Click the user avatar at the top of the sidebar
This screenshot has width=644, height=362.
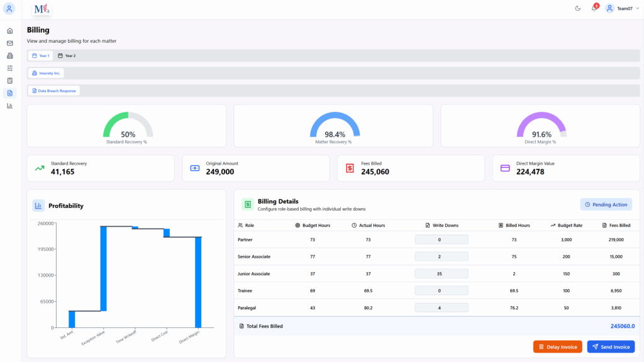tap(9, 9)
